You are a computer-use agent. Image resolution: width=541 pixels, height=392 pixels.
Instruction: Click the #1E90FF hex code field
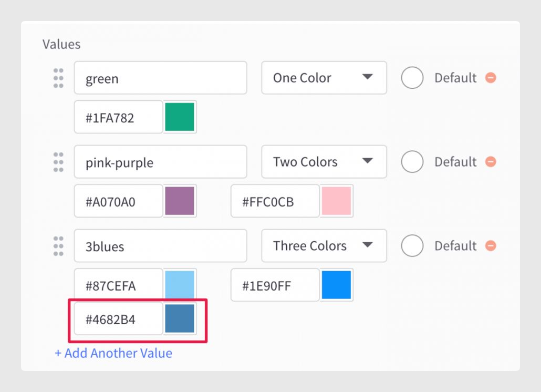pos(275,285)
